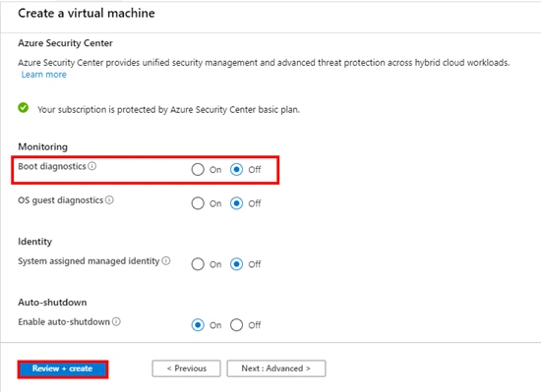Open the OS guest diagnostics info icon
Screen dimensions: 541x392
coord(109,199)
